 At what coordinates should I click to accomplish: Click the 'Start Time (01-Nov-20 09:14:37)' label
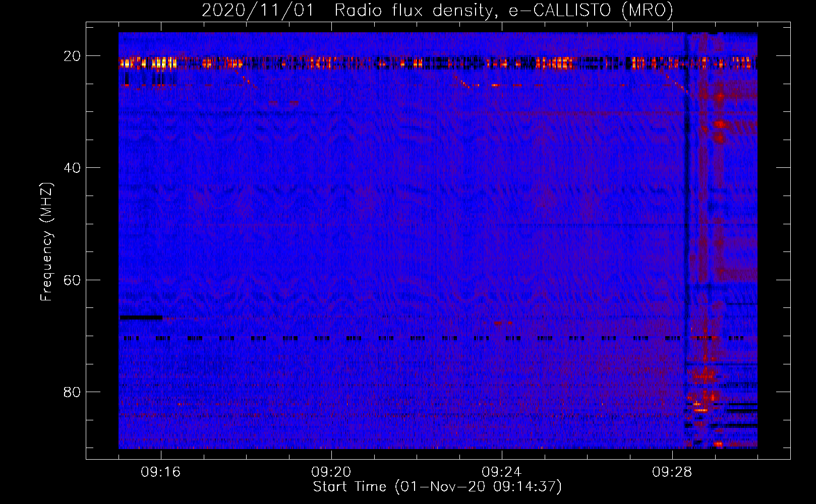coord(437,487)
